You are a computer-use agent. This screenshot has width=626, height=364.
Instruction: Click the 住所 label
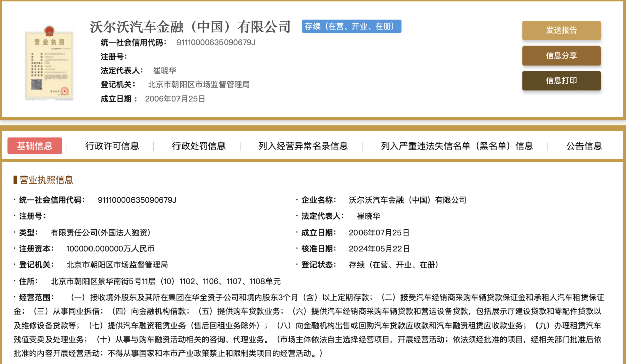pyautogui.click(x=29, y=281)
